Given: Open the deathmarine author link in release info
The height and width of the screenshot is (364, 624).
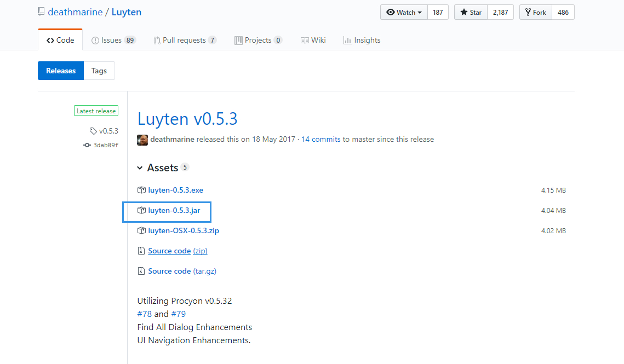Looking at the screenshot, I should [x=173, y=139].
